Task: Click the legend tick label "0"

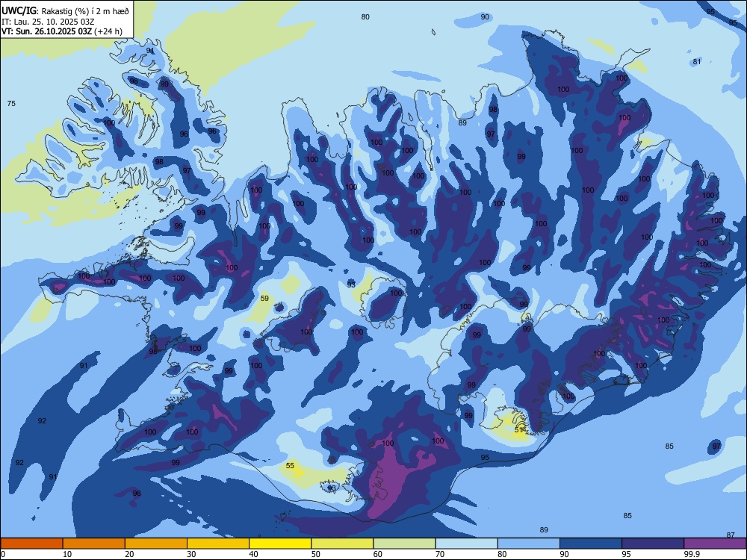Action: click(x=3, y=554)
